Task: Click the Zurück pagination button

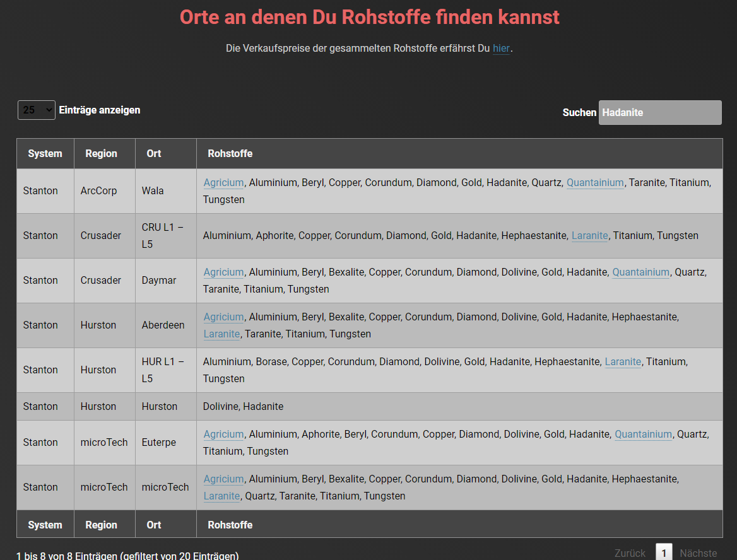Action: tap(630, 554)
